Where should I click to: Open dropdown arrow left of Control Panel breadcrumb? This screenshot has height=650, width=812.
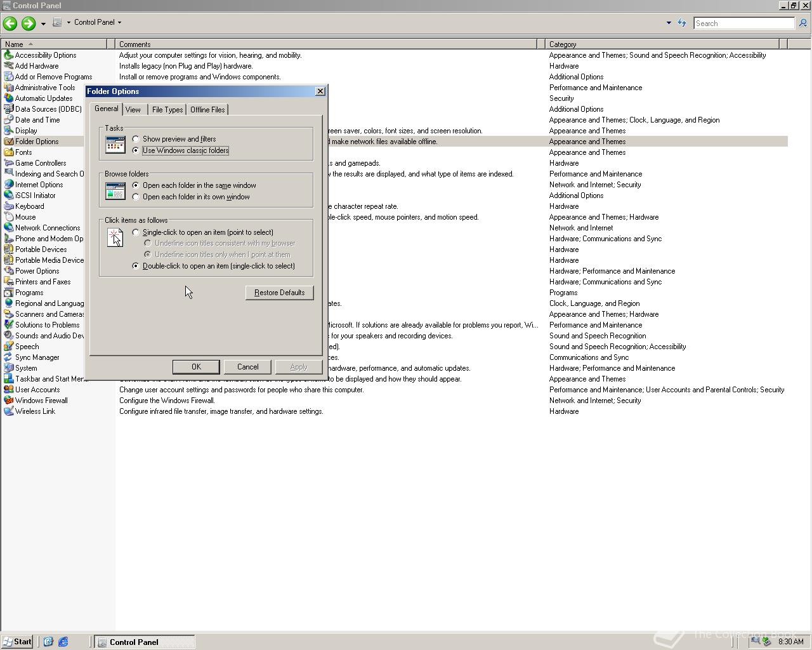69,22
